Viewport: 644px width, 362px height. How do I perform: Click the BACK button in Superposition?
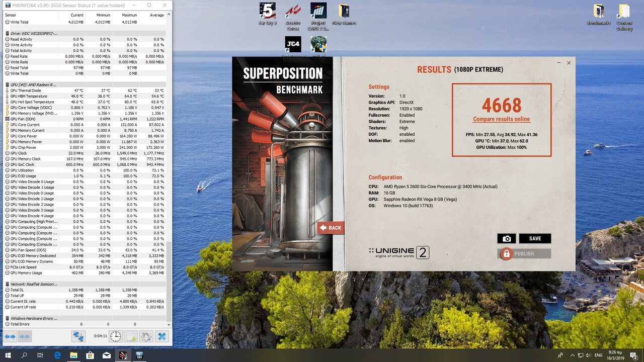(x=331, y=228)
